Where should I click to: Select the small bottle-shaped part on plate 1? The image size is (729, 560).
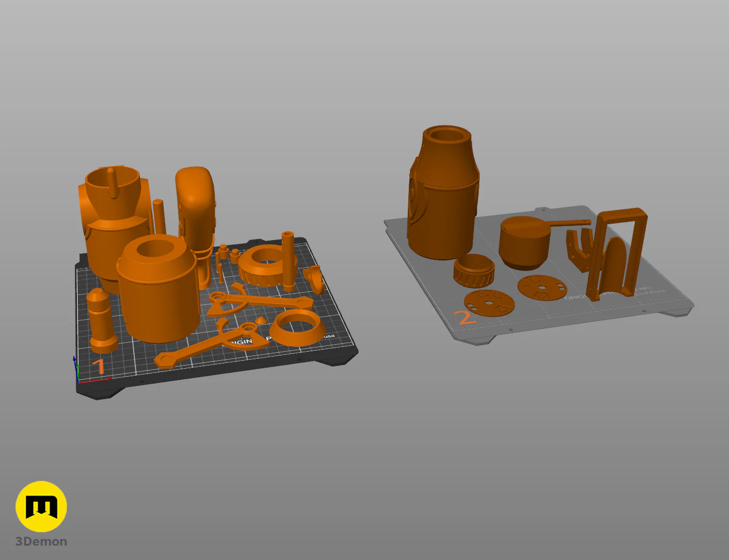(101, 321)
